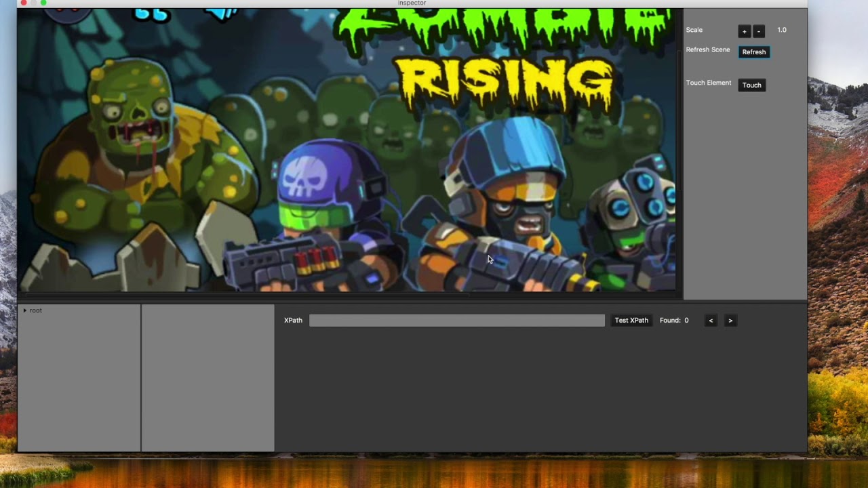Go to previous match with the '<' arrow

click(x=710, y=320)
